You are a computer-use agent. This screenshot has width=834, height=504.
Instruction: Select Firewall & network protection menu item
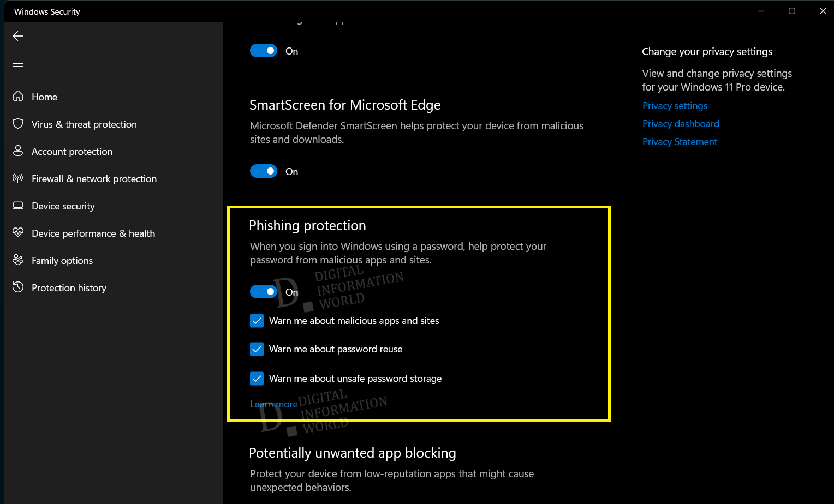coord(94,179)
